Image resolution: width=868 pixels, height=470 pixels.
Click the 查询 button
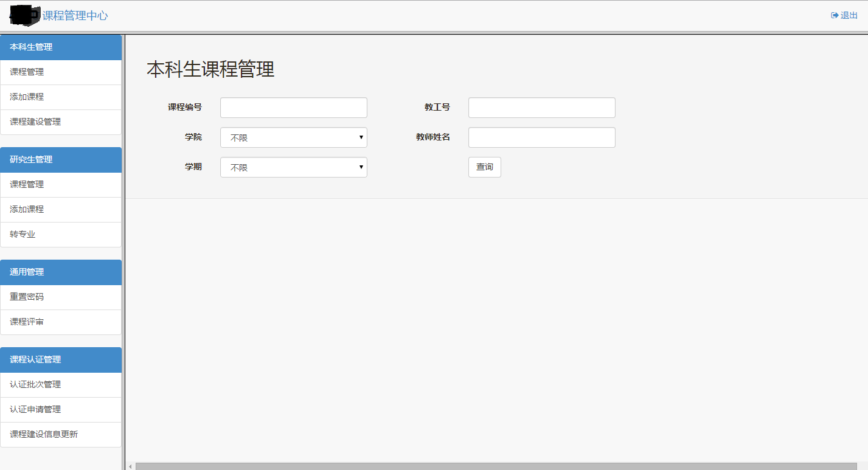pos(485,167)
